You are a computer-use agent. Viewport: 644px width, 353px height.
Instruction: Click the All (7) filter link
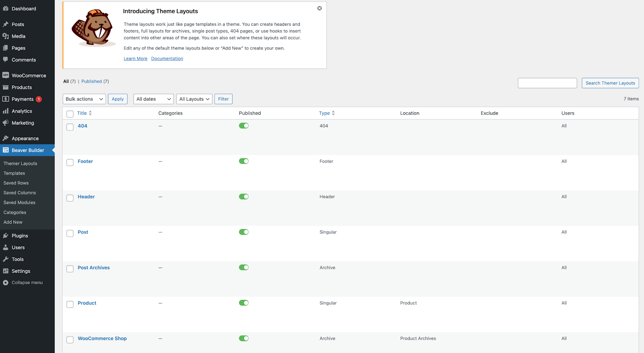[69, 81]
